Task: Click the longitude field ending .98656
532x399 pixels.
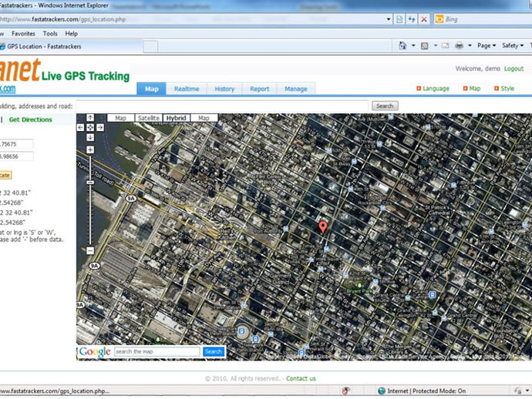Action: [16, 156]
